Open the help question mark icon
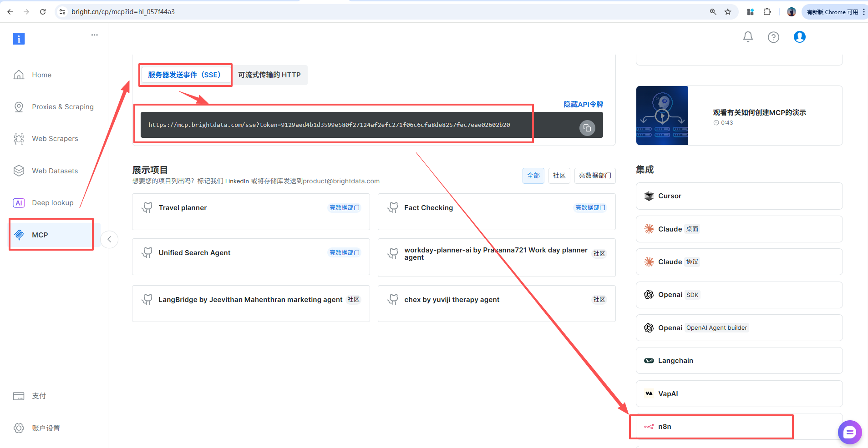The width and height of the screenshot is (868, 448). coord(773,37)
